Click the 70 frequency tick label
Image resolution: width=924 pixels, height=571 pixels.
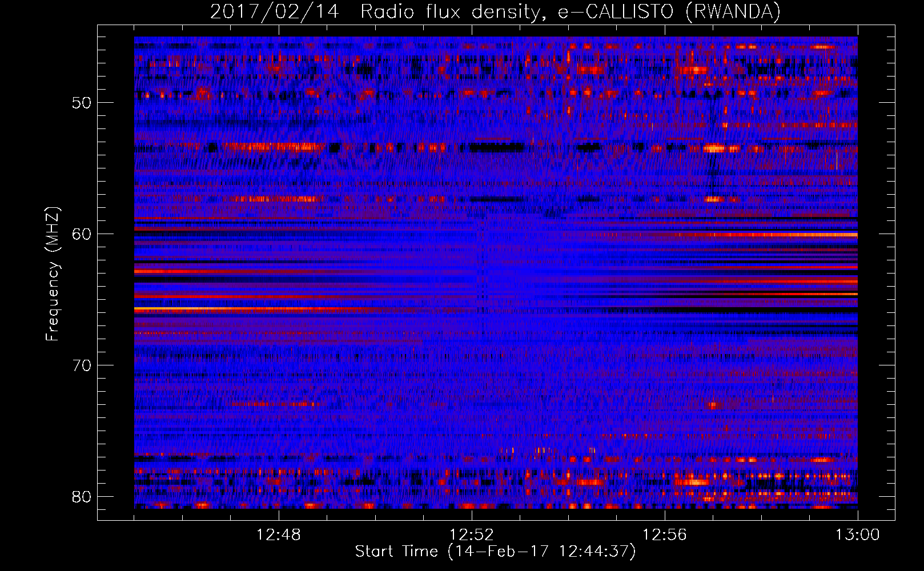pos(82,365)
